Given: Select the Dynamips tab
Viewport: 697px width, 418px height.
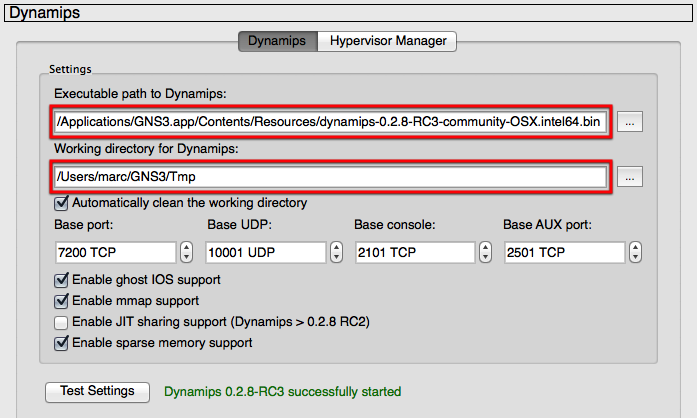Looking at the screenshot, I should tap(278, 41).
